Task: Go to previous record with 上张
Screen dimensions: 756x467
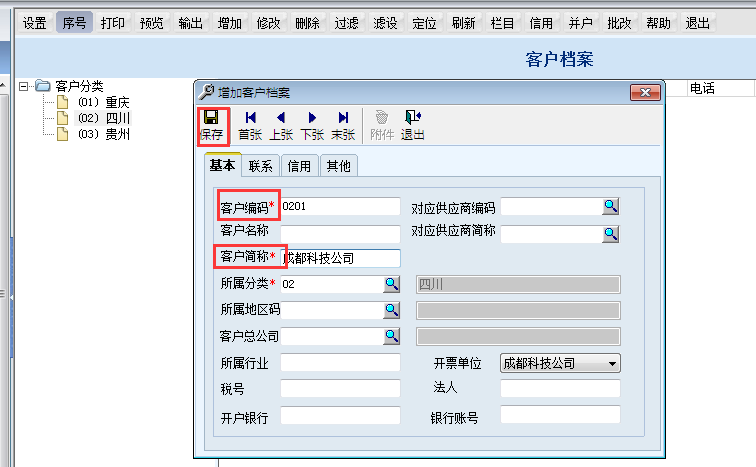Action: [281, 126]
